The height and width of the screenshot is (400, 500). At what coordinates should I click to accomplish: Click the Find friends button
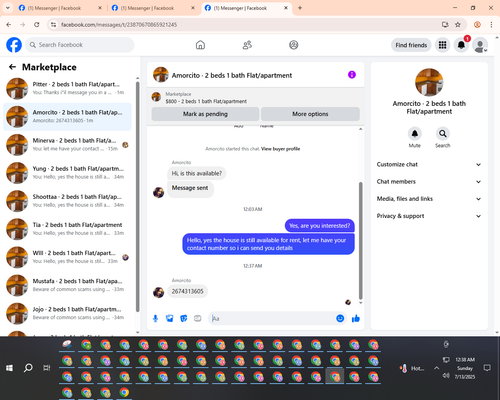point(411,45)
